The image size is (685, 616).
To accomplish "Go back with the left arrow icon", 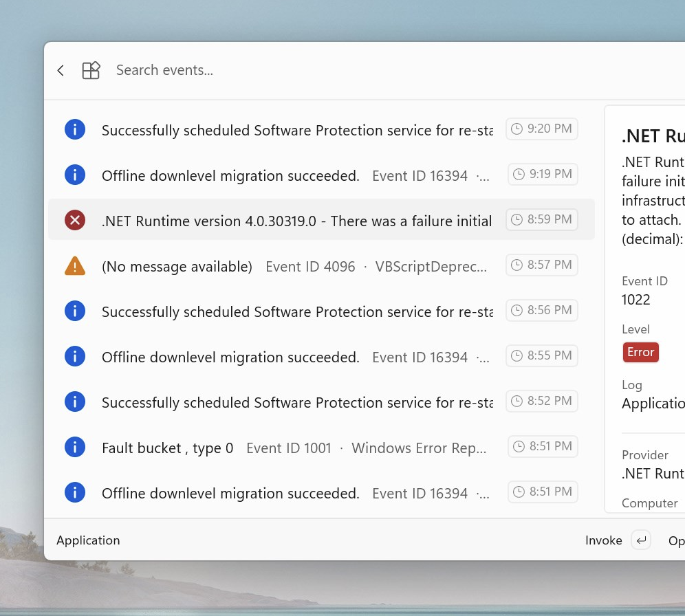I will pos(61,70).
